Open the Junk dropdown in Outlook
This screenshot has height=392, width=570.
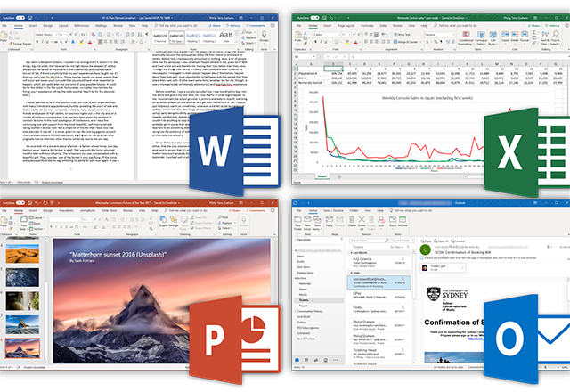click(381, 222)
